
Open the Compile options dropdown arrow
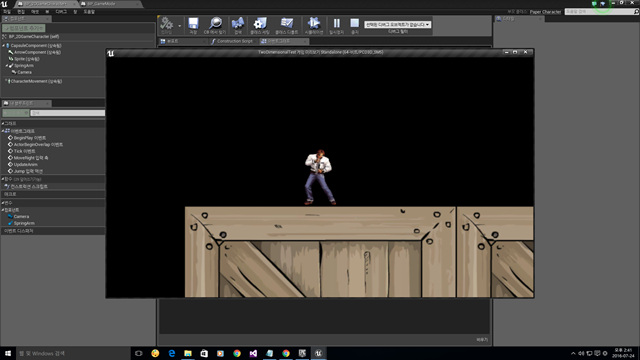point(180,26)
